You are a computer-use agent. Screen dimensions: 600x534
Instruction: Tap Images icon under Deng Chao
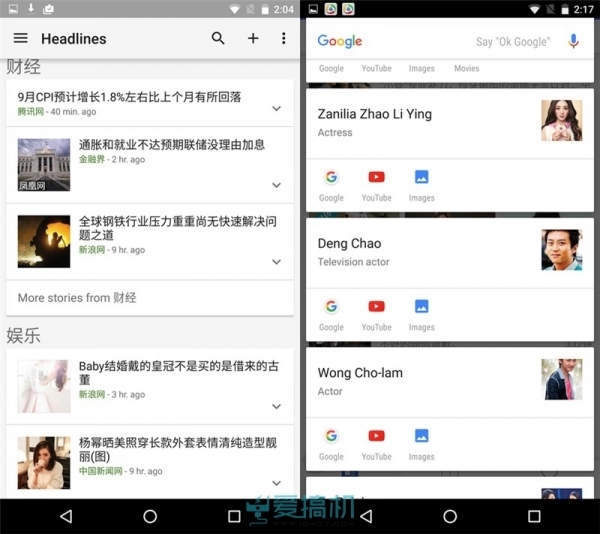[422, 306]
